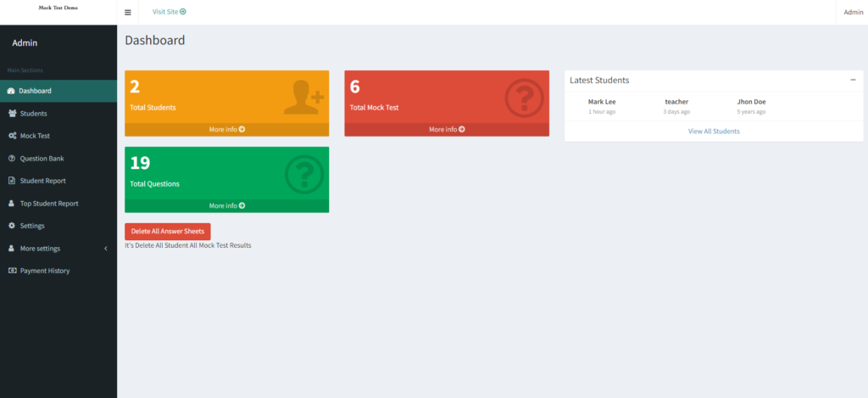This screenshot has height=398, width=868.
Task: Click More info on Total Questions card
Action: (x=226, y=206)
